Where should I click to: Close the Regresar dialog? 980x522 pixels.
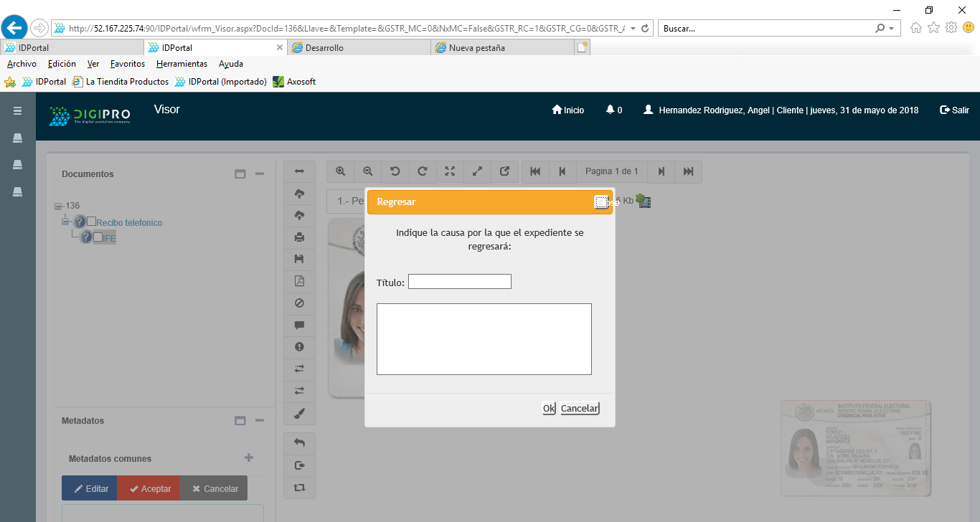pos(601,202)
